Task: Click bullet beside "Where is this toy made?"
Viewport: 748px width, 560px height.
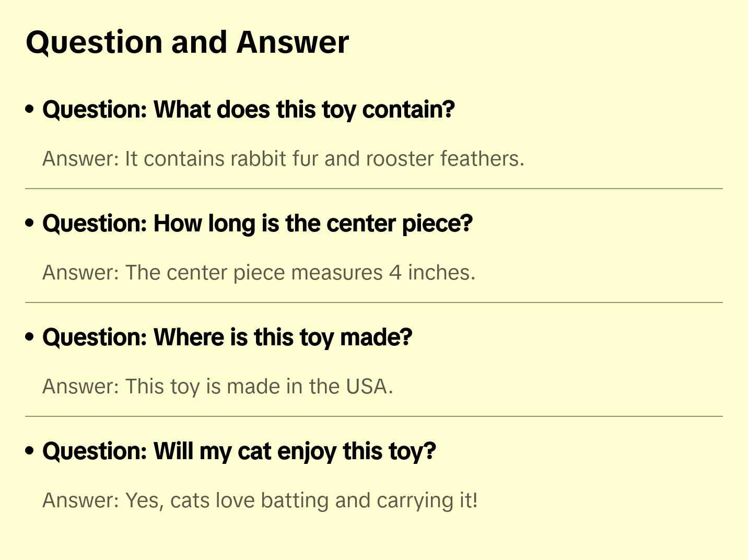Action: tap(30, 337)
